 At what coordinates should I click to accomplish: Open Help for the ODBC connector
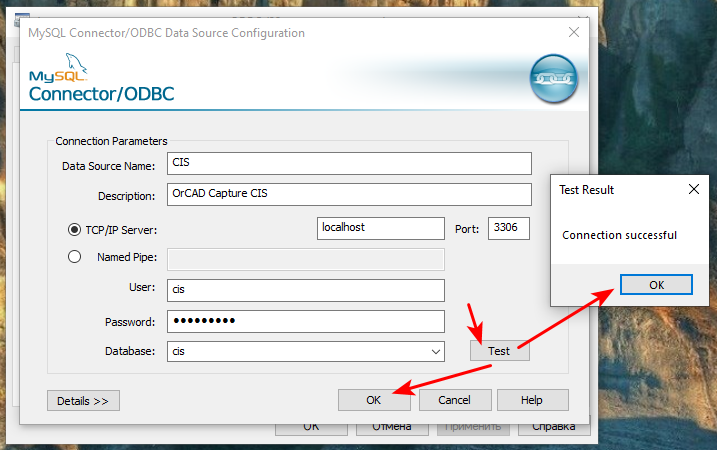pos(532,400)
